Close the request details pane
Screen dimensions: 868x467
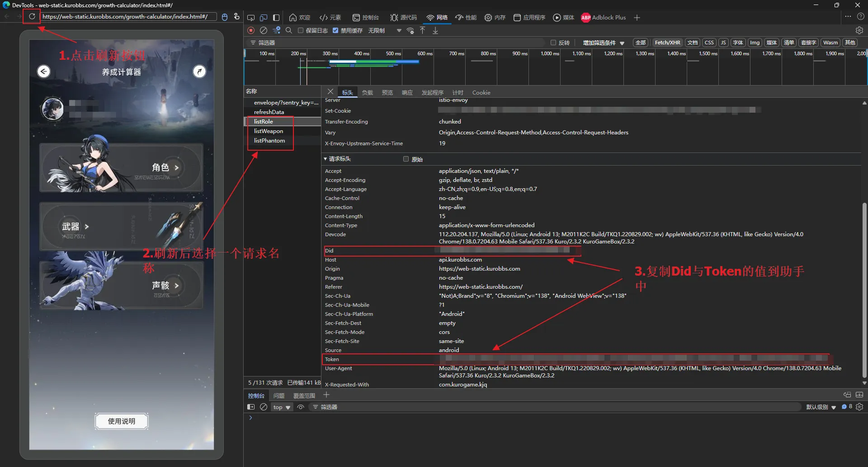point(330,92)
